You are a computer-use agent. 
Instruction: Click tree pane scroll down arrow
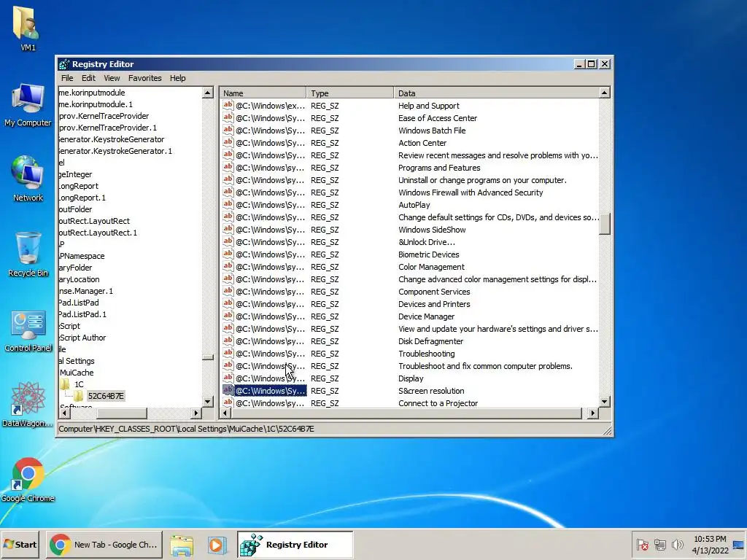pyautogui.click(x=208, y=402)
